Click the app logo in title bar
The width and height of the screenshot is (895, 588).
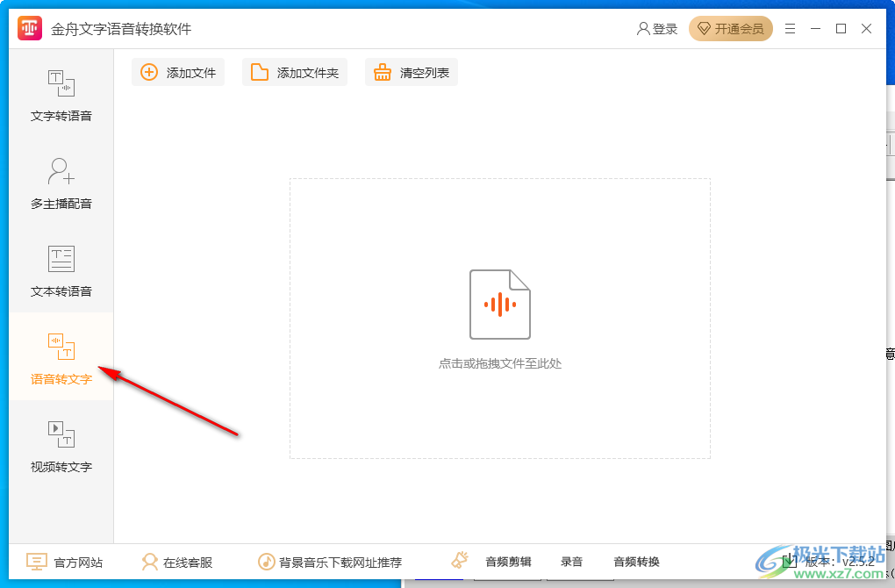coord(29,27)
